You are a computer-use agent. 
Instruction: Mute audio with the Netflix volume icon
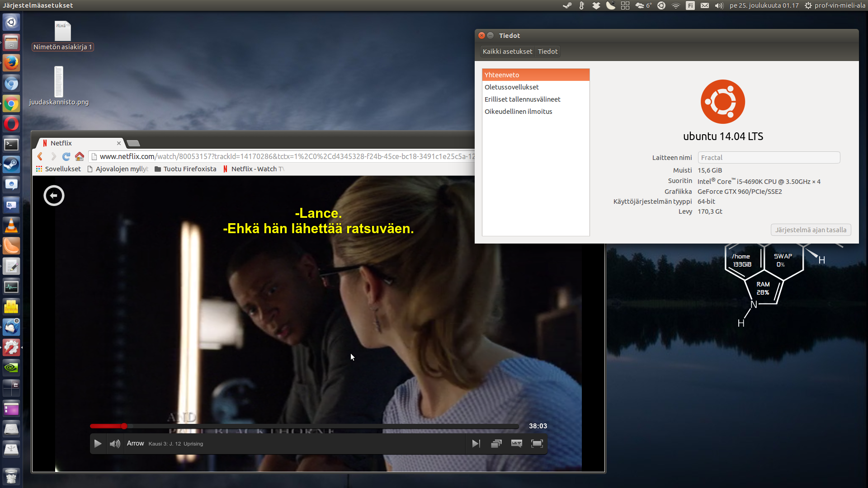[x=115, y=444]
